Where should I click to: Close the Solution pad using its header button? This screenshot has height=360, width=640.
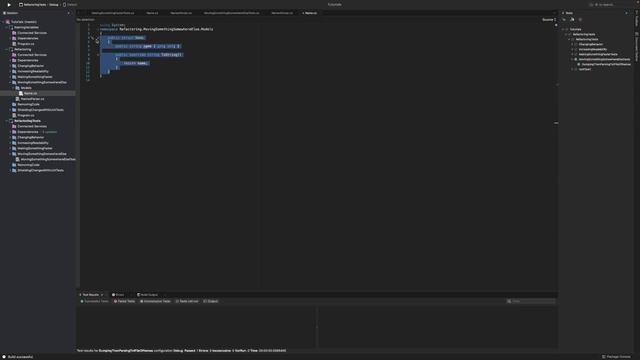[x=69, y=13]
